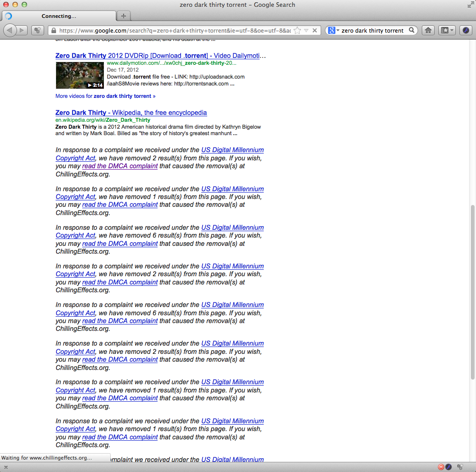Viewport: 476px width, 472px height.
Task: Open the URL history dropdown arrow
Action: (306, 30)
